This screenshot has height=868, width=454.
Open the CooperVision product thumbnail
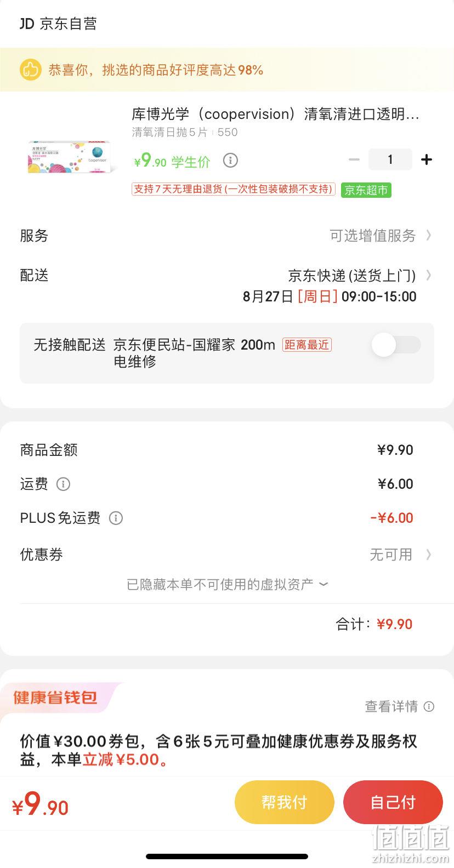pos(70,157)
